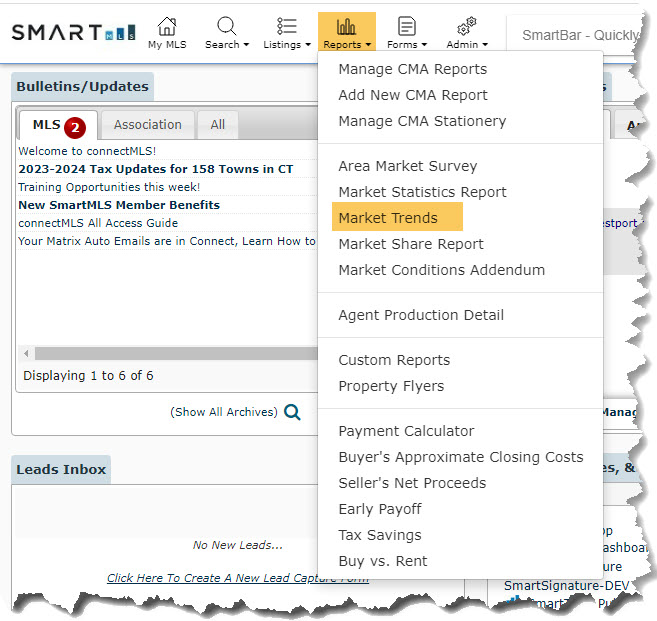Click the archives magnifier icon
This screenshot has width=657, height=621.
292,412
